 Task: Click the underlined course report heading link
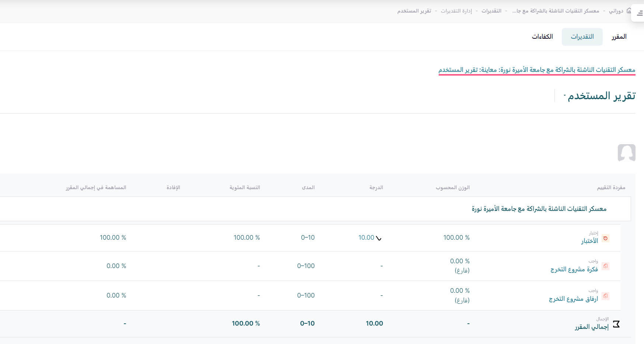pyautogui.click(x=537, y=70)
